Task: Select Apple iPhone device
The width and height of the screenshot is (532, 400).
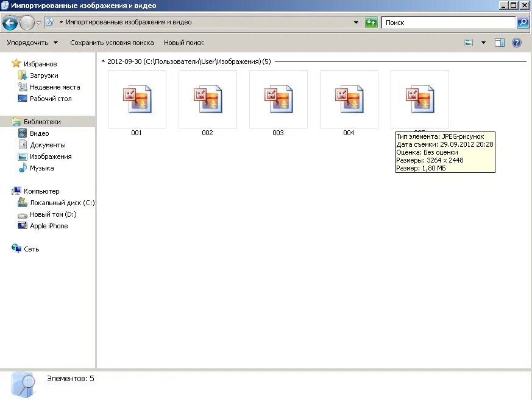Action: click(49, 226)
